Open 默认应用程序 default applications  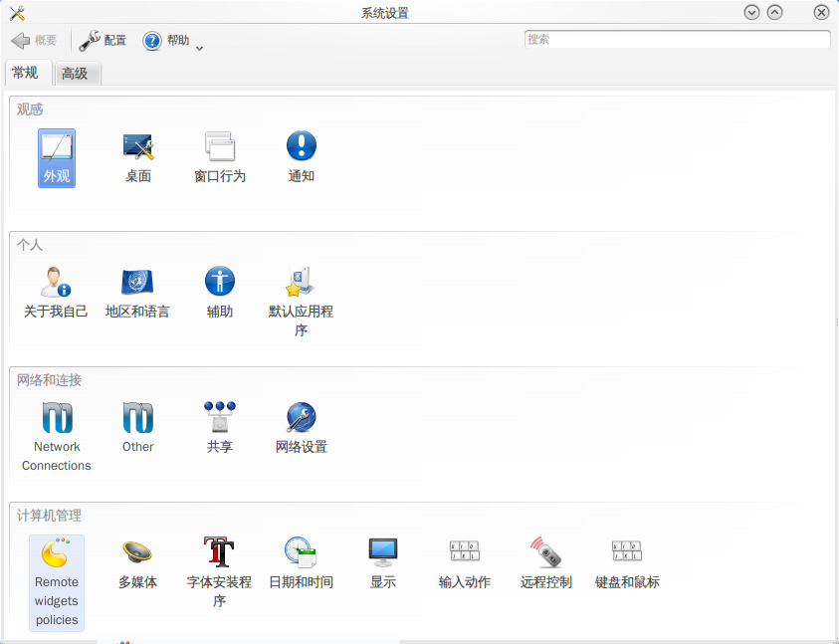pyautogui.click(x=301, y=303)
